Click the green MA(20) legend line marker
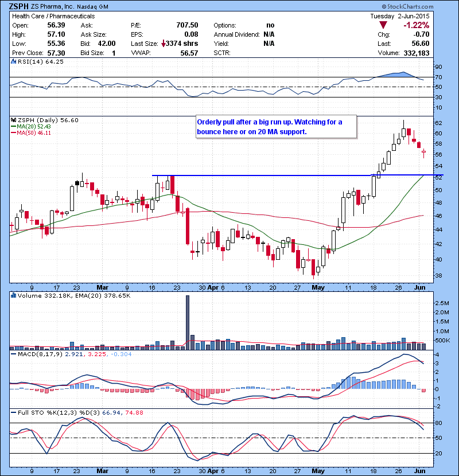The image size is (459, 476). coord(13,127)
